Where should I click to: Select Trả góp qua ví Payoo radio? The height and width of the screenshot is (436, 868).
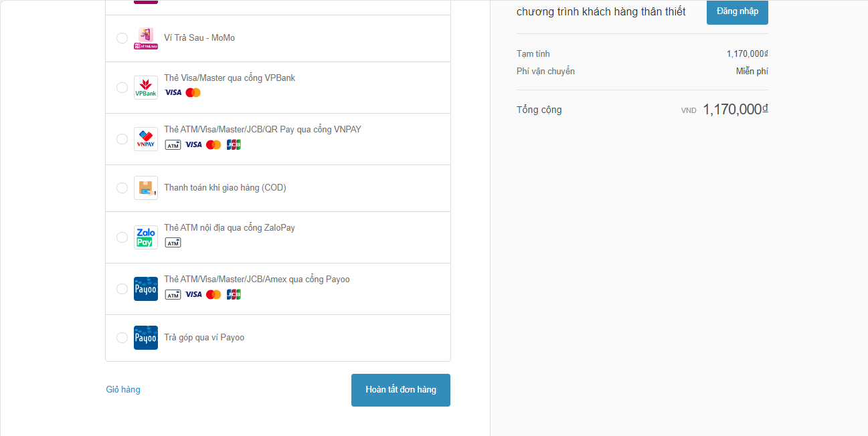(122, 338)
